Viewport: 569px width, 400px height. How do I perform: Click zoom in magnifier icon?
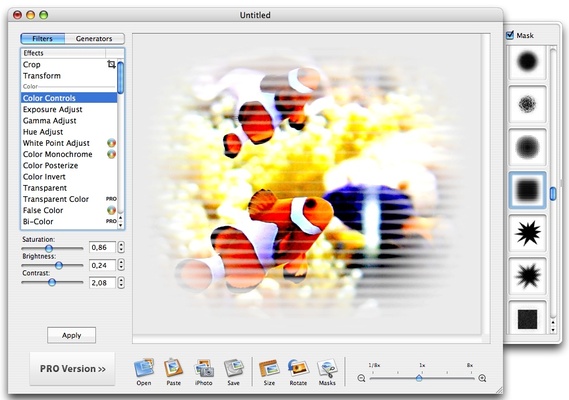[482, 378]
